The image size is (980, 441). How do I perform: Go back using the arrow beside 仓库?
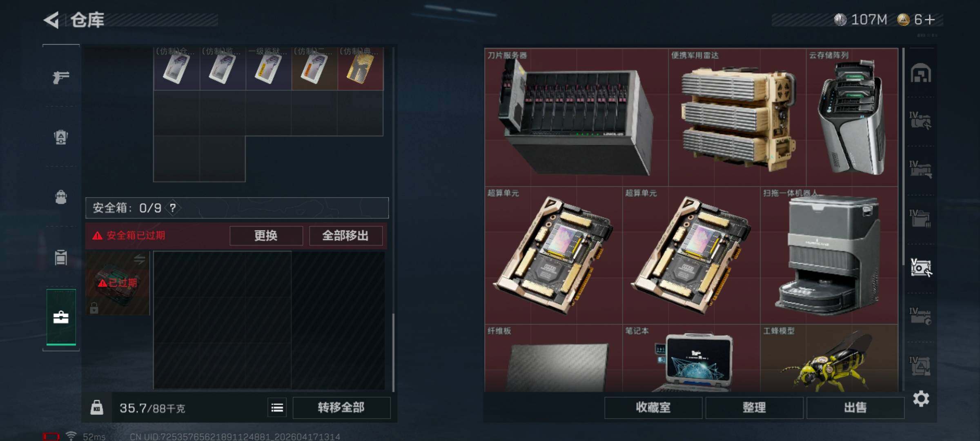click(51, 20)
